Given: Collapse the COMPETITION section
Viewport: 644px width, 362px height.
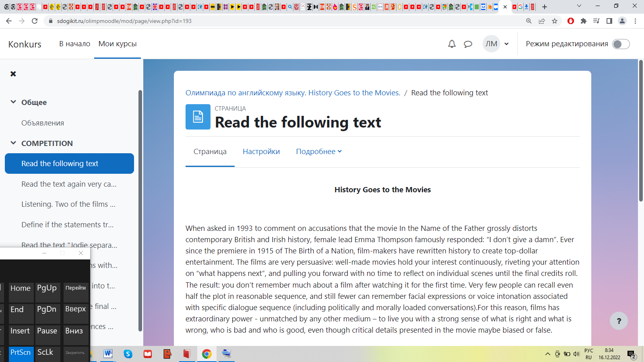Looking at the screenshot, I should pos(13,143).
